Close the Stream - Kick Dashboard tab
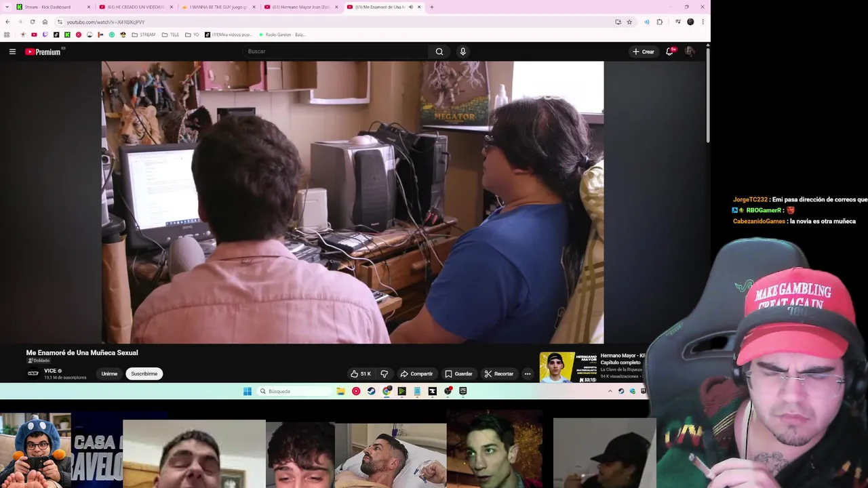The image size is (868, 488). [x=88, y=7]
